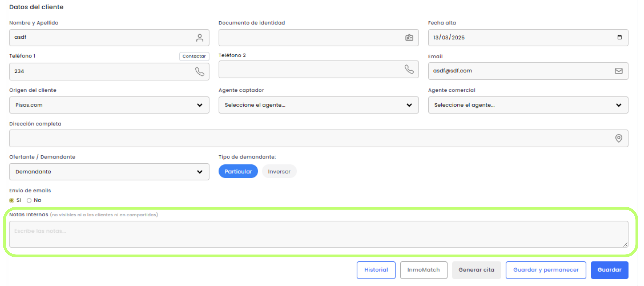Focus the Teléfono 1 input containing 234
The width and height of the screenshot is (644, 286).
pos(109,71)
